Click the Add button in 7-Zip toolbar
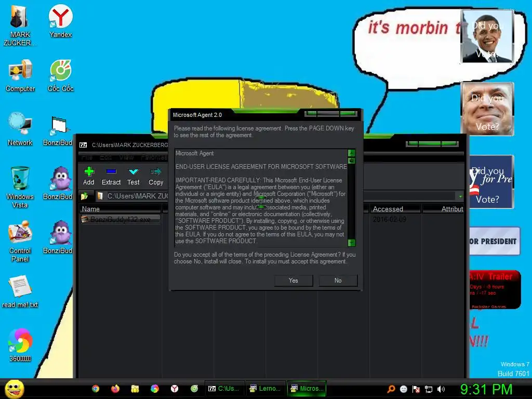532x399 pixels. [x=88, y=176]
